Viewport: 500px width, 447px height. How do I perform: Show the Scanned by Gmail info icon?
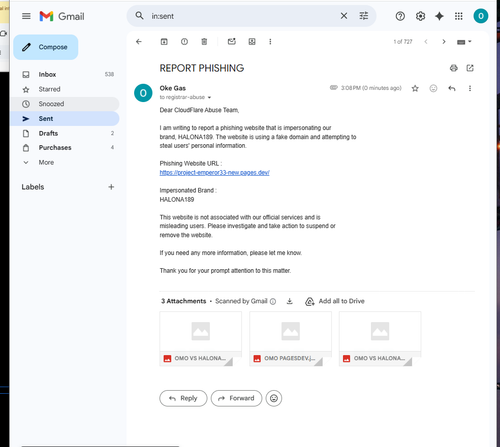coord(273,302)
